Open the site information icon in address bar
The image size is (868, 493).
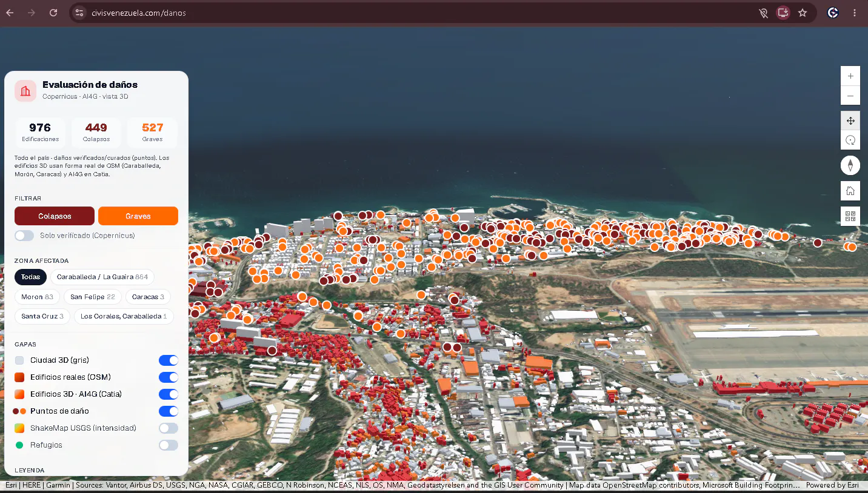[x=79, y=13]
